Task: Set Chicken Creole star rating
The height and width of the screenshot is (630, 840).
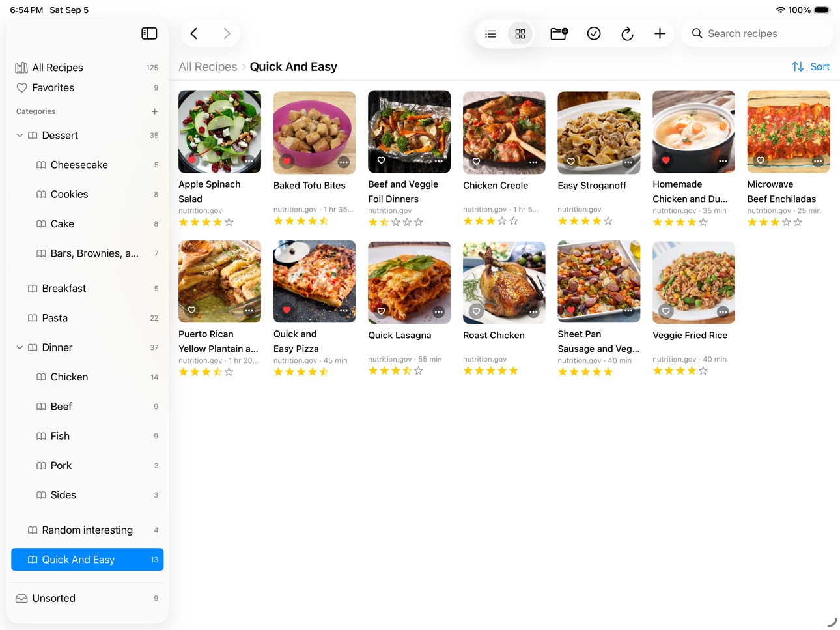Action: [491, 221]
